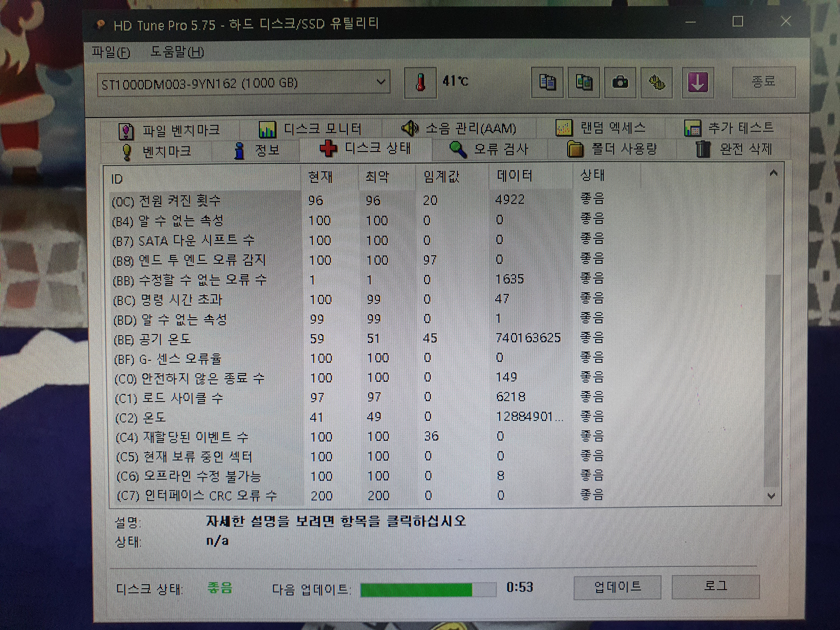Viewport: 840px width, 630px height.
Task: Select the (0C) 전원 켜진 횟수 row
Action: (437, 200)
